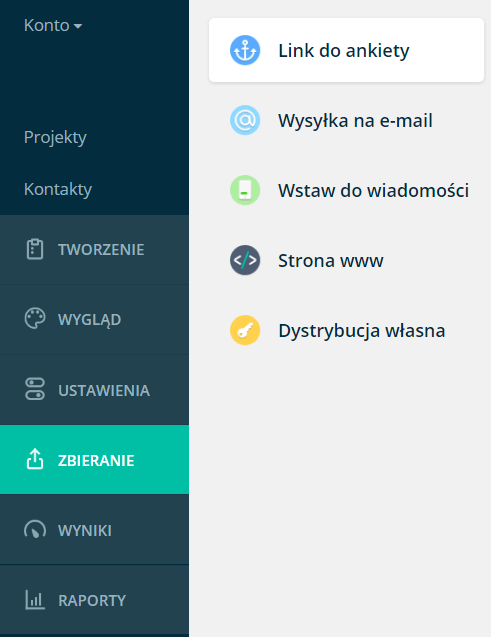Switch to the TWORZENIE section
The image size is (491, 637).
tap(94, 249)
